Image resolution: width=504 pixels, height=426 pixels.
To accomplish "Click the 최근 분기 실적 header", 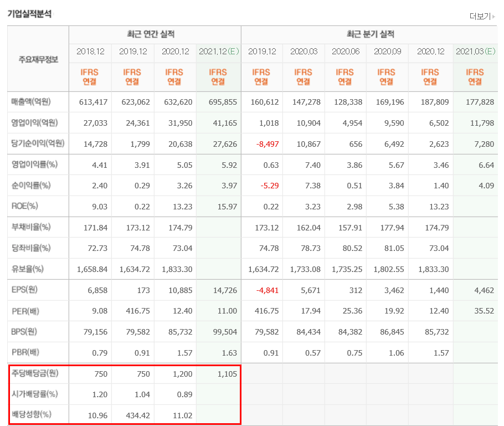I will (371, 34).
